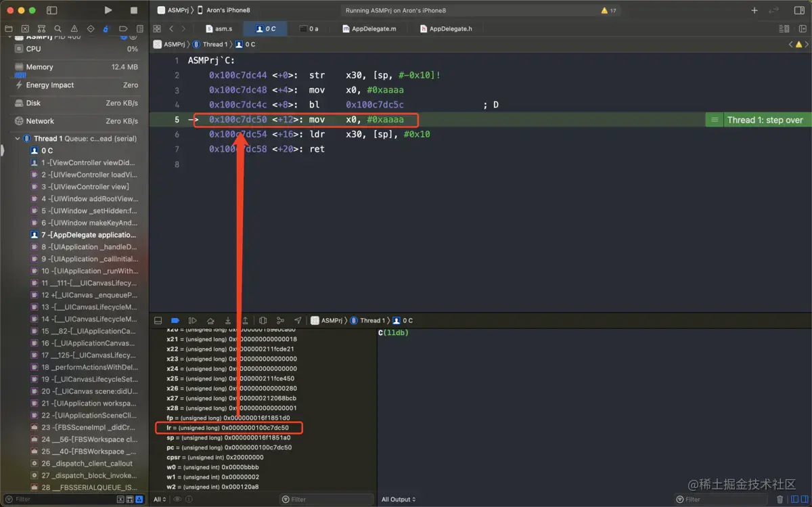The image size is (812, 507).
Task: Select the Debug navigator icon
Action: 106,29
